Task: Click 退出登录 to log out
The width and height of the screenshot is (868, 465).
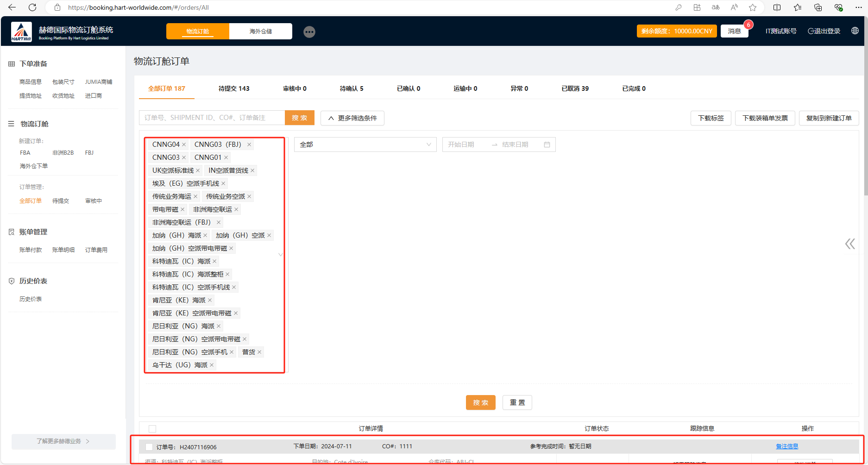Action: pos(824,31)
